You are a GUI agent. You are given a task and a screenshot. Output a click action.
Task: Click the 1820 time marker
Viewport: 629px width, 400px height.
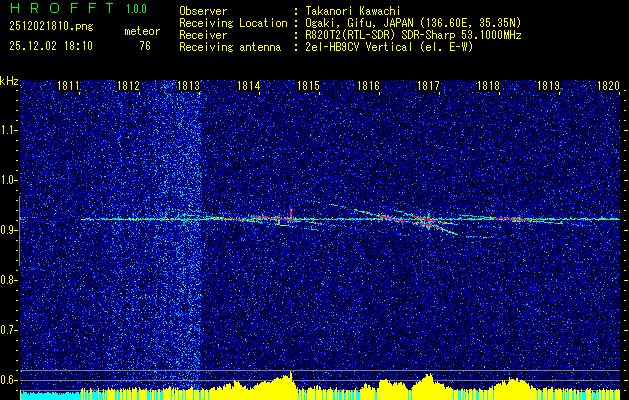[x=609, y=85]
